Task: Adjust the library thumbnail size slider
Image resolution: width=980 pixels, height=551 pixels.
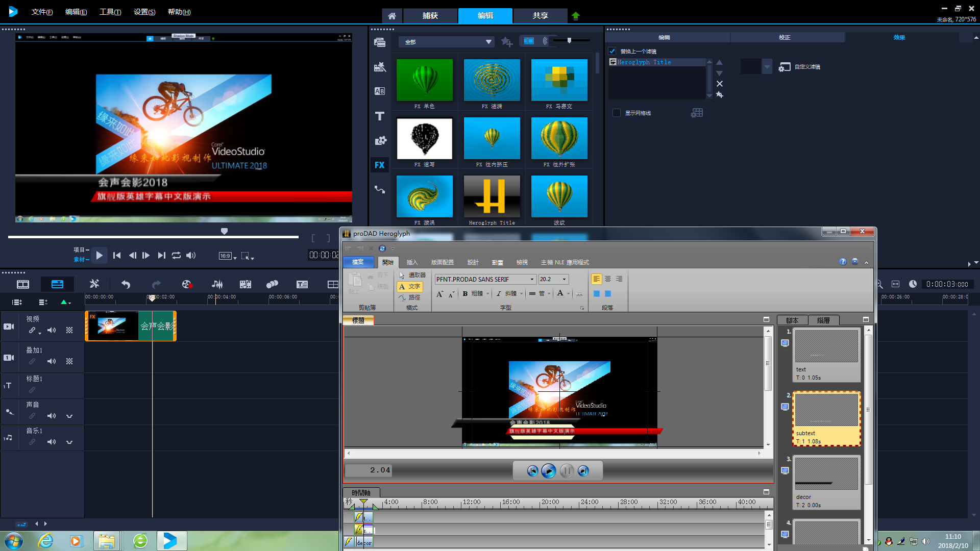Action: [x=569, y=40]
